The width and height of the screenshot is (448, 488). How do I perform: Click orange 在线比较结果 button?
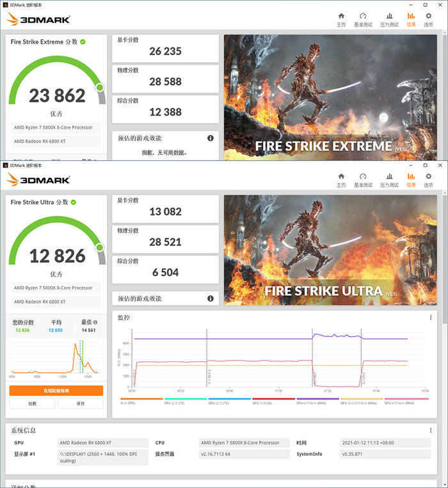56,391
